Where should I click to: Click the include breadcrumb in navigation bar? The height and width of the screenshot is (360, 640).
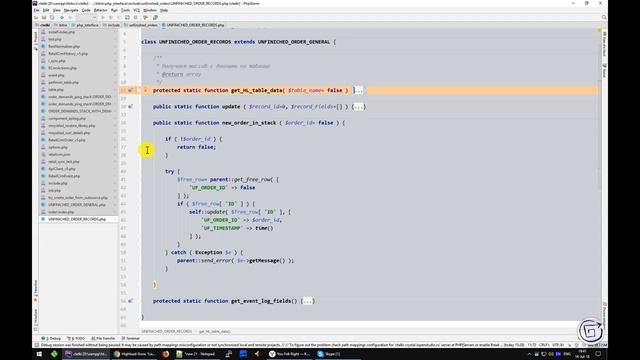tap(111, 25)
